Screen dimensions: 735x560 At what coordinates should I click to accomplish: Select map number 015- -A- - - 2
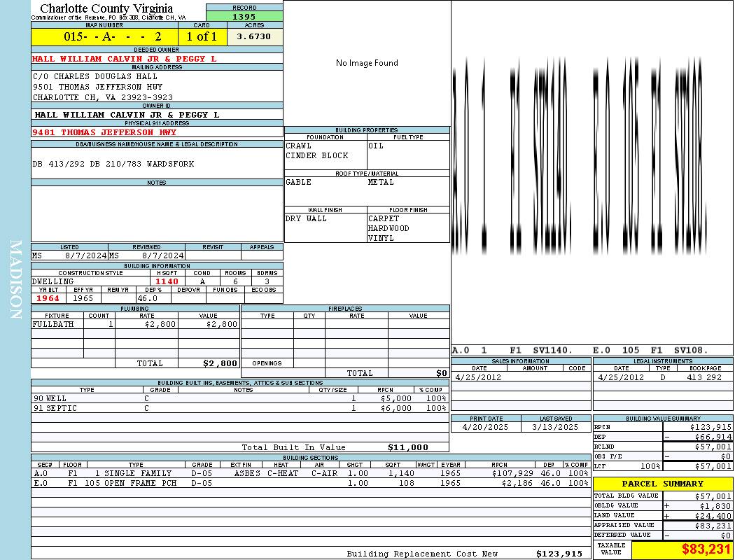pyautogui.click(x=113, y=36)
